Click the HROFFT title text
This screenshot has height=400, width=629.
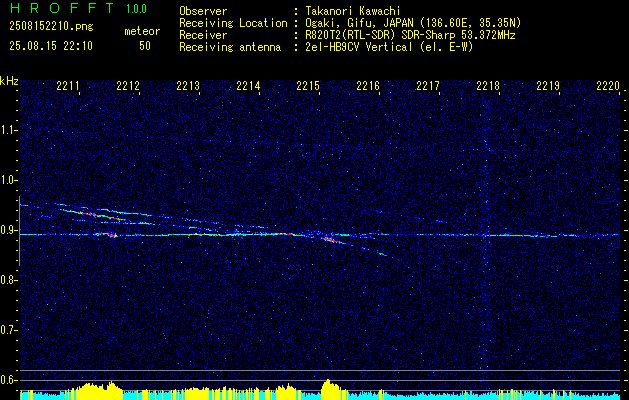point(62,8)
